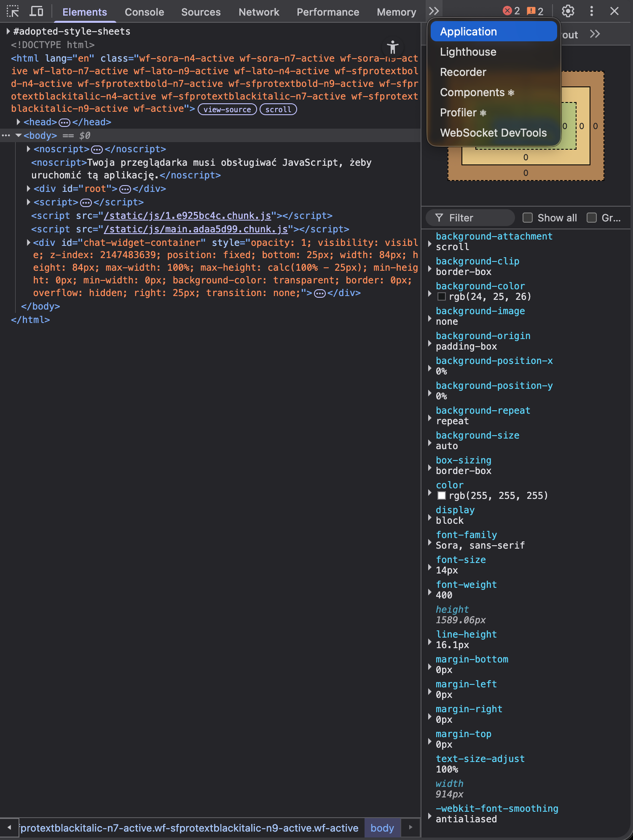This screenshot has width=633, height=840.
Task: Collapse the body element
Action: pyautogui.click(x=18, y=136)
